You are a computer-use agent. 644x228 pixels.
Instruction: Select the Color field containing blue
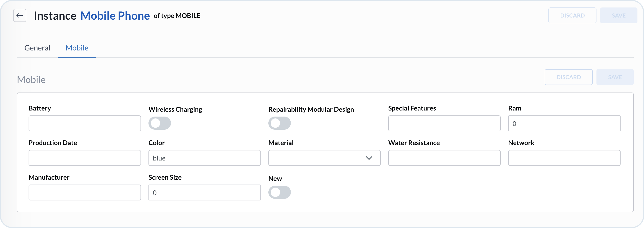(204, 158)
